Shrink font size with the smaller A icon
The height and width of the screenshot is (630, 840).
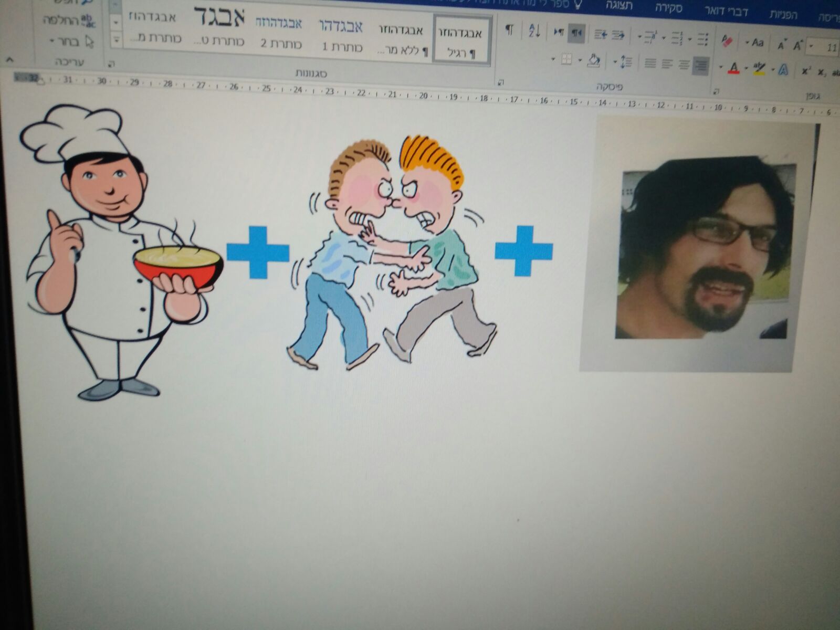pos(782,45)
